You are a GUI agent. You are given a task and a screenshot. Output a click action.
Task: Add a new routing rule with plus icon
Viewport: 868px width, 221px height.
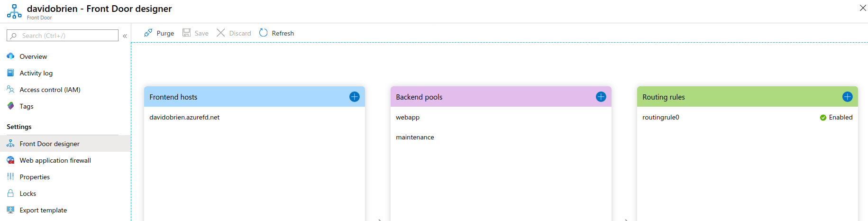[x=848, y=97]
